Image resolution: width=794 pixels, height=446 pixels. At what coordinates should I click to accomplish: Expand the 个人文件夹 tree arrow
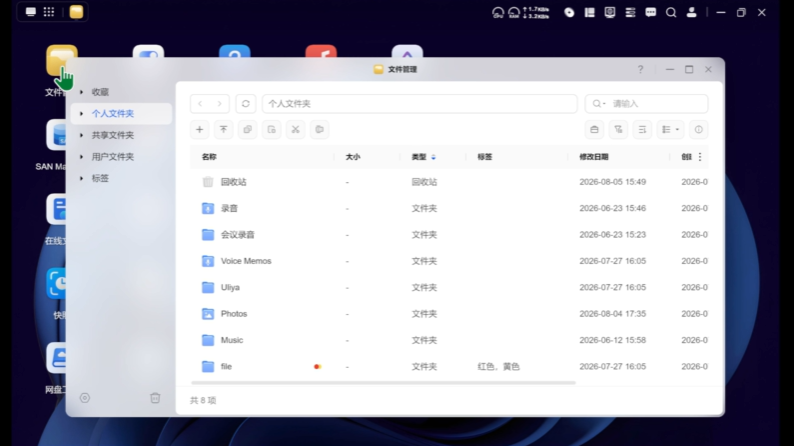pos(82,114)
